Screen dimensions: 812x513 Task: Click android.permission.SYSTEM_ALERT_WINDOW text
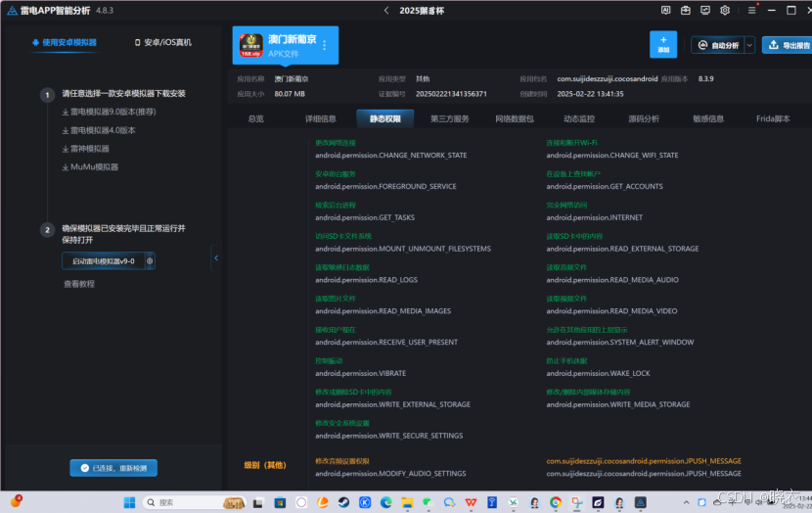point(620,342)
